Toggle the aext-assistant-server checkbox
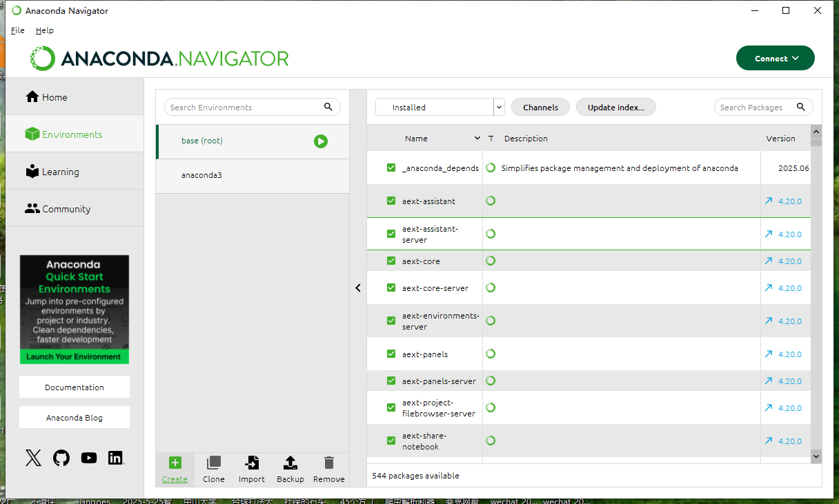 391,234
